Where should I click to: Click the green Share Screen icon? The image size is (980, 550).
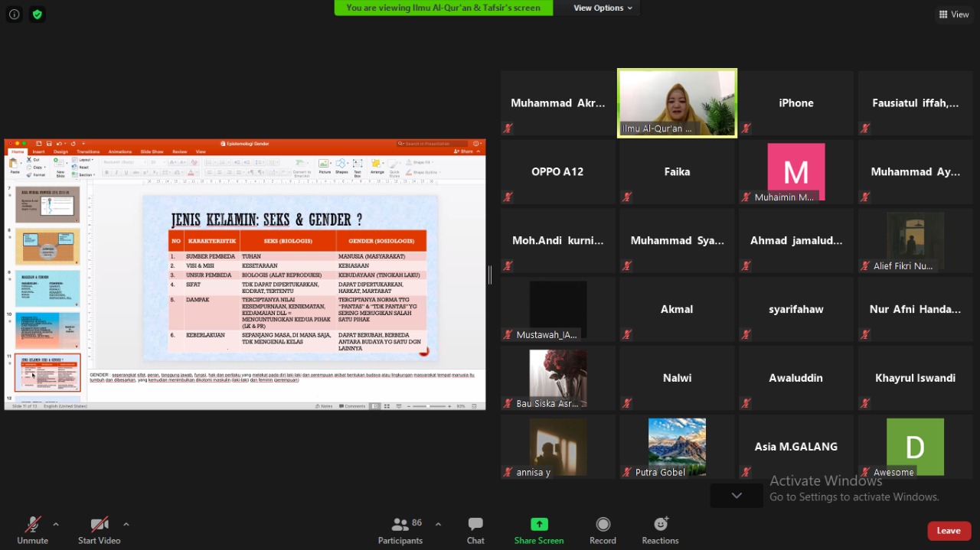[539, 525]
